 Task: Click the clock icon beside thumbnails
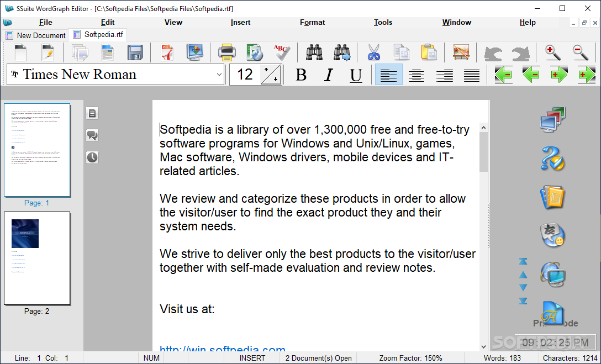pos(92,157)
